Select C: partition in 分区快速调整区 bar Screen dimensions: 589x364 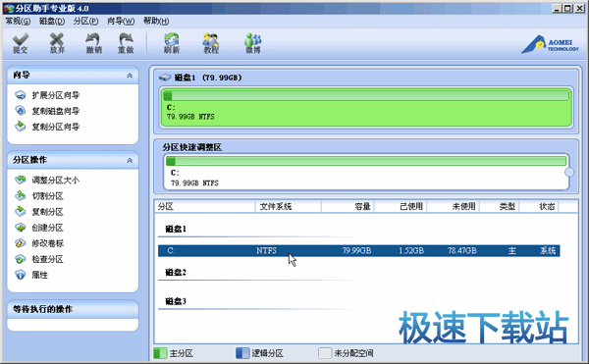(x=366, y=172)
